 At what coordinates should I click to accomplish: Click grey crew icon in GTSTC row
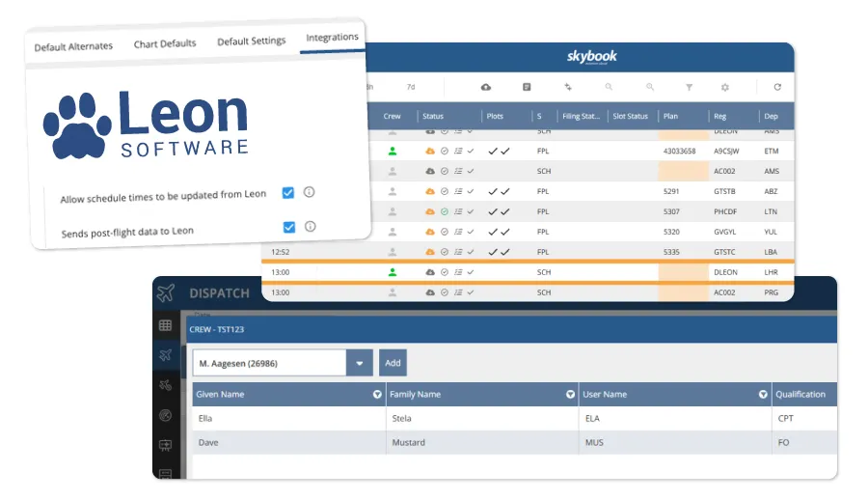tap(392, 252)
